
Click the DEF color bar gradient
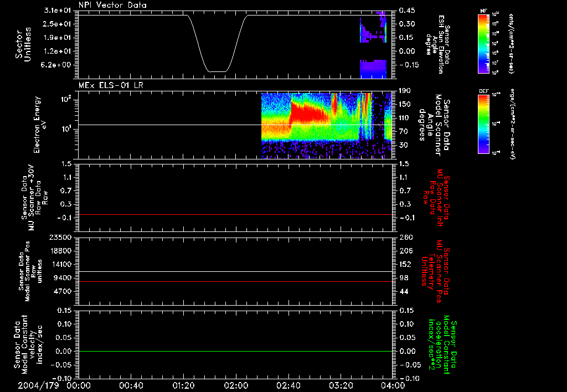(484, 124)
